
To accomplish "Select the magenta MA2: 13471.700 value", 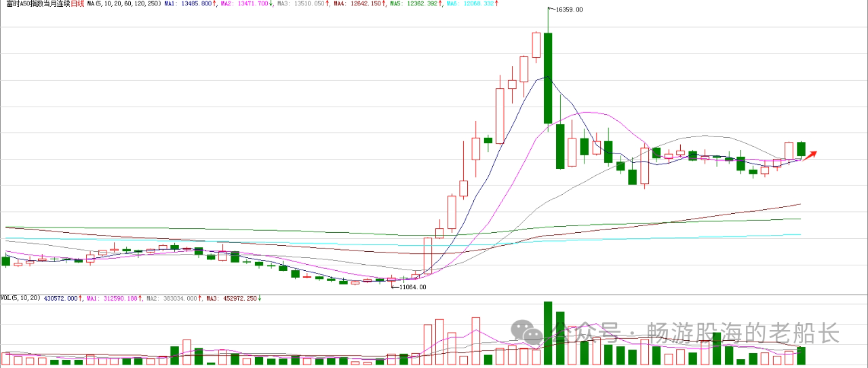I will tap(245, 3).
